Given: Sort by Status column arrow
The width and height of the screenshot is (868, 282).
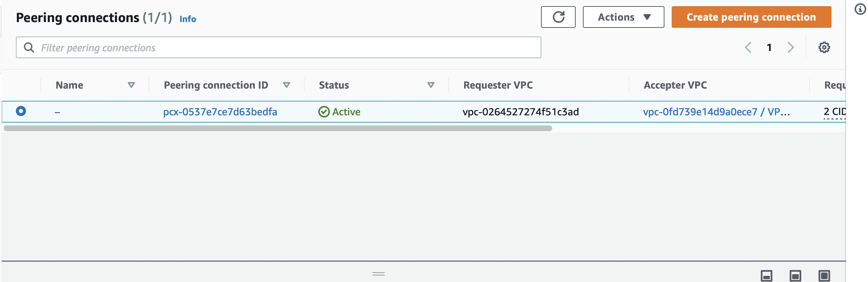Looking at the screenshot, I should point(431,85).
